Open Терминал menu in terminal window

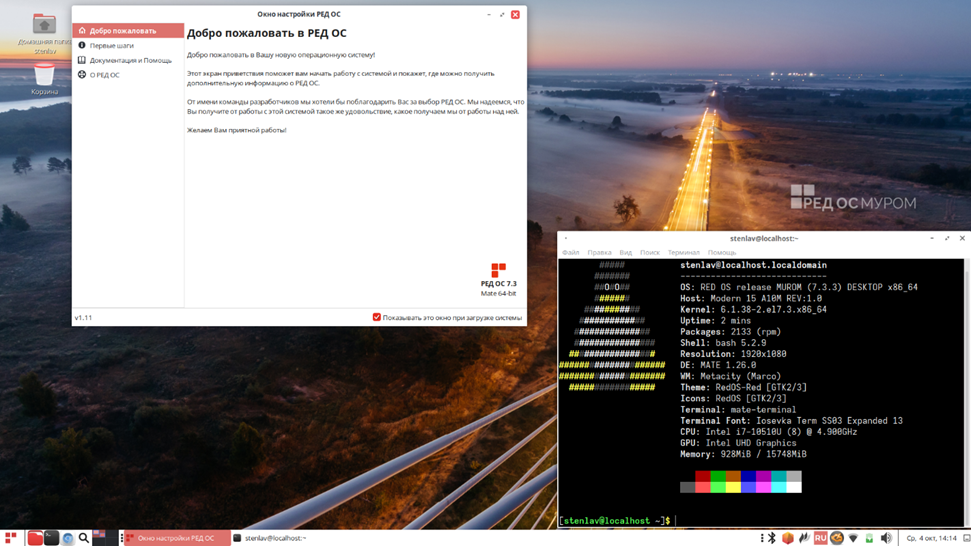[x=684, y=253]
